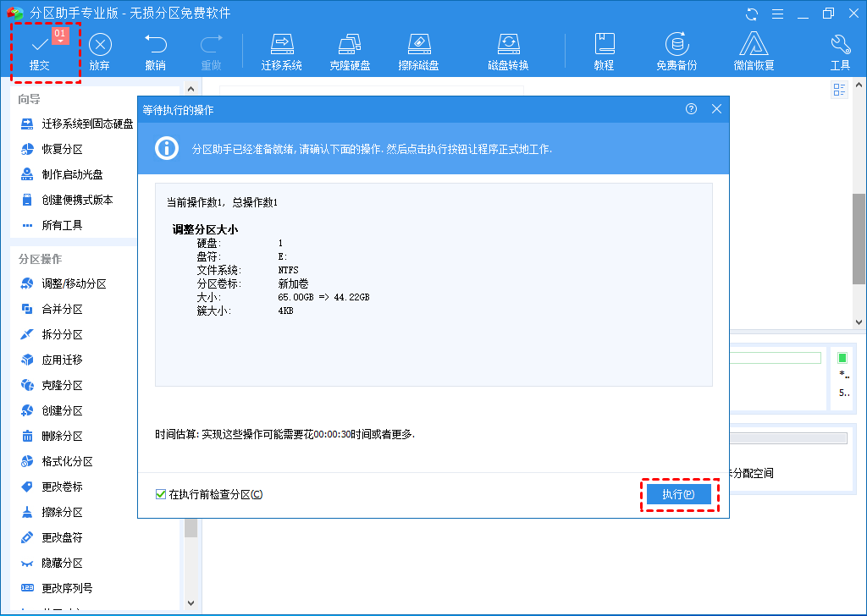The height and width of the screenshot is (616, 867).
Task: Click the dialog info icon
Action: point(167,148)
